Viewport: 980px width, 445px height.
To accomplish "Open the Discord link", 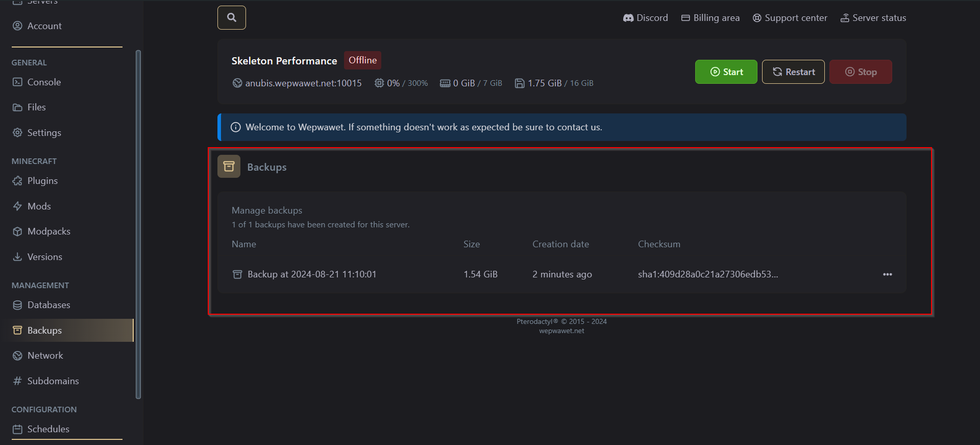I will (x=646, y=18).
